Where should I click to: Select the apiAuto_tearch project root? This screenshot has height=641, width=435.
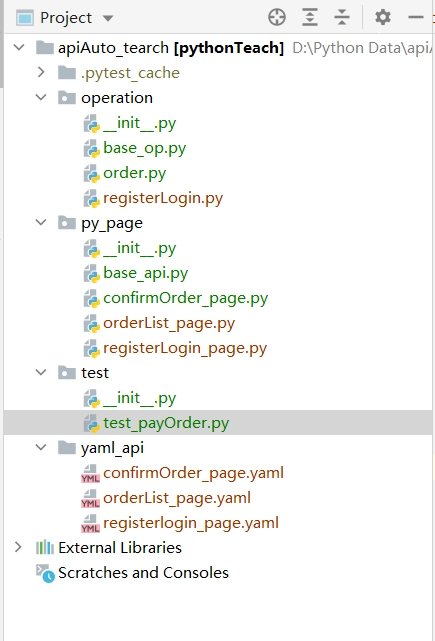[x=171, y=48]
